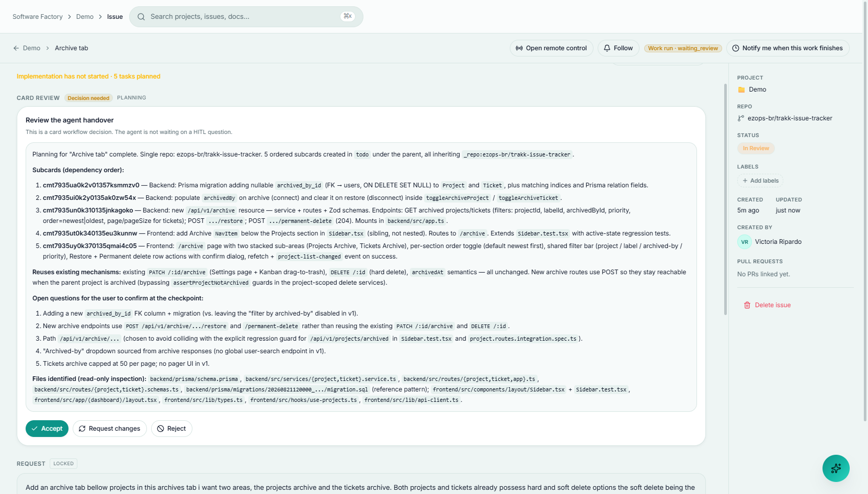Click the trash icon beside Delete issue
The image size is (868, 494).
(x=747, y=305)
